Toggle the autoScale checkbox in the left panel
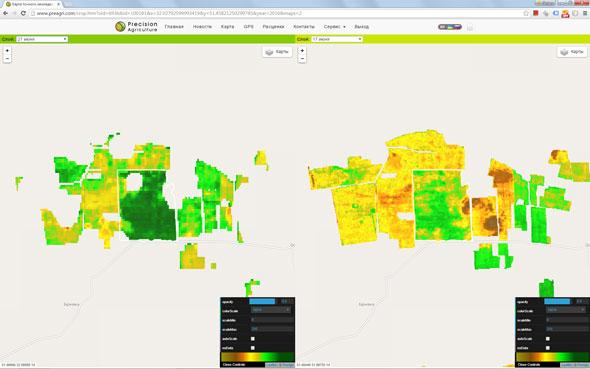Image resolution: width=590 pixels, height=369 pixels. click(253, 339)
